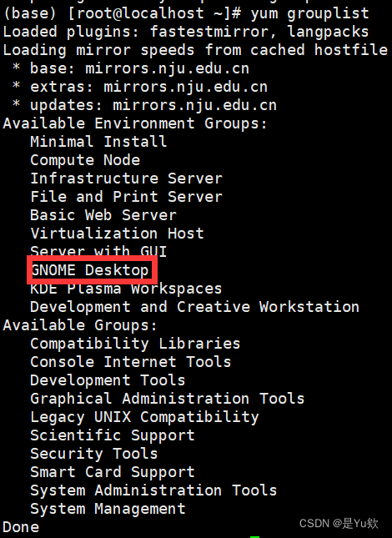The width and height of the screenshot is (392, 538).
Task: Click the yum grouplist command text
Action: tap(309, 13)
